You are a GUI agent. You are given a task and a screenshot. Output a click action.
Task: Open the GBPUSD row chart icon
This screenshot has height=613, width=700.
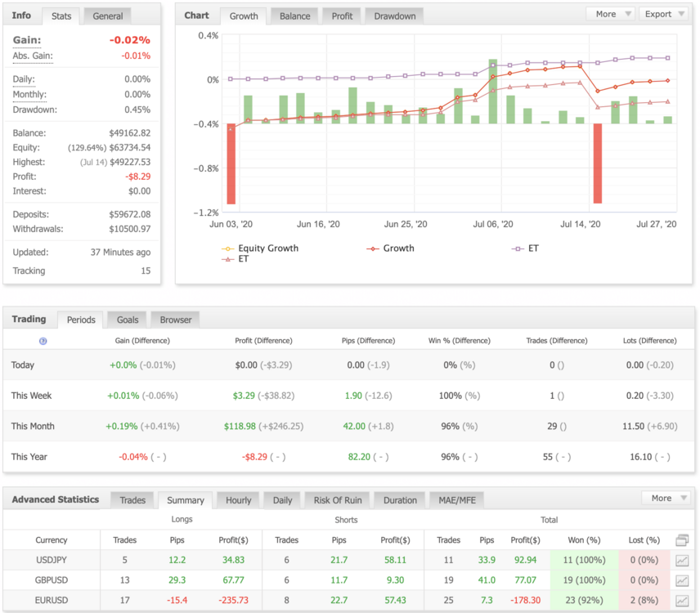point(682,580)
